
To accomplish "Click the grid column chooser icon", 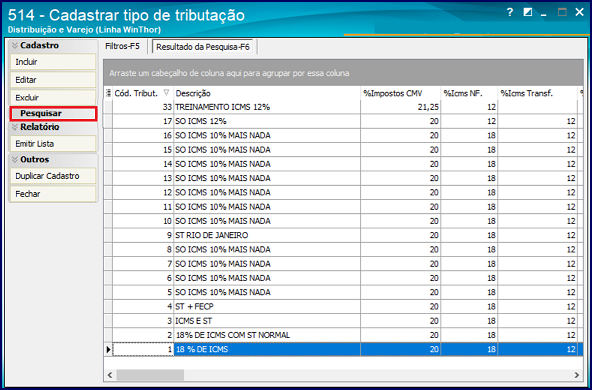I will pyautogui.click(x=109, y=93).
